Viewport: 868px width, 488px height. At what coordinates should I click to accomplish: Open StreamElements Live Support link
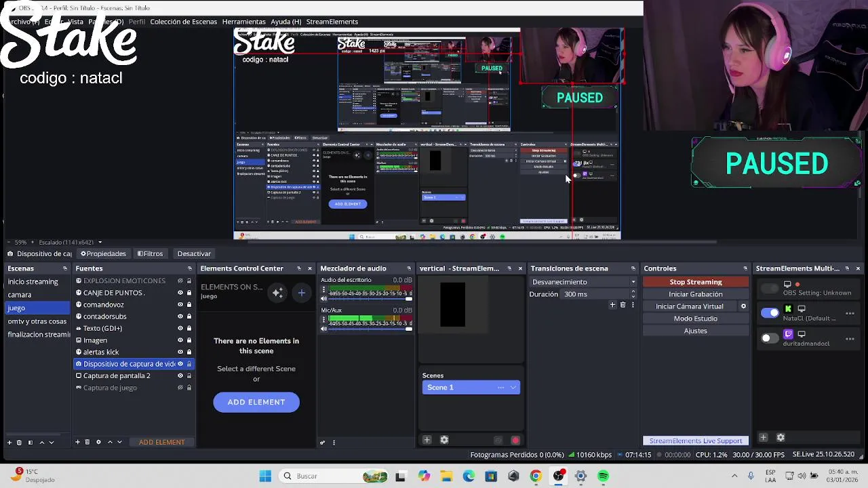pos(696,441)
